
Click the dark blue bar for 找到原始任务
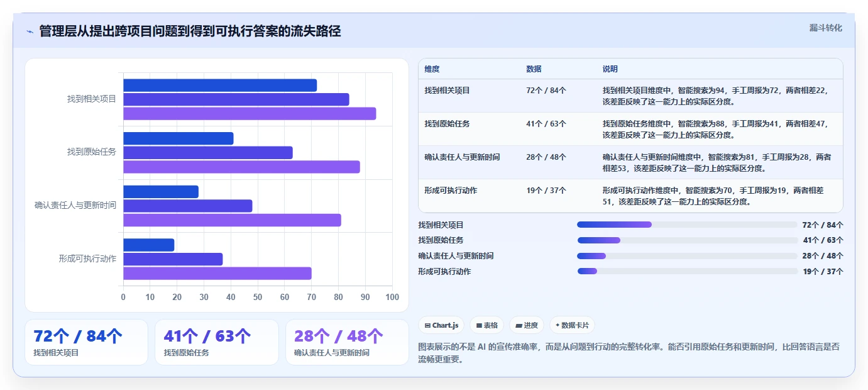point(179,138)
